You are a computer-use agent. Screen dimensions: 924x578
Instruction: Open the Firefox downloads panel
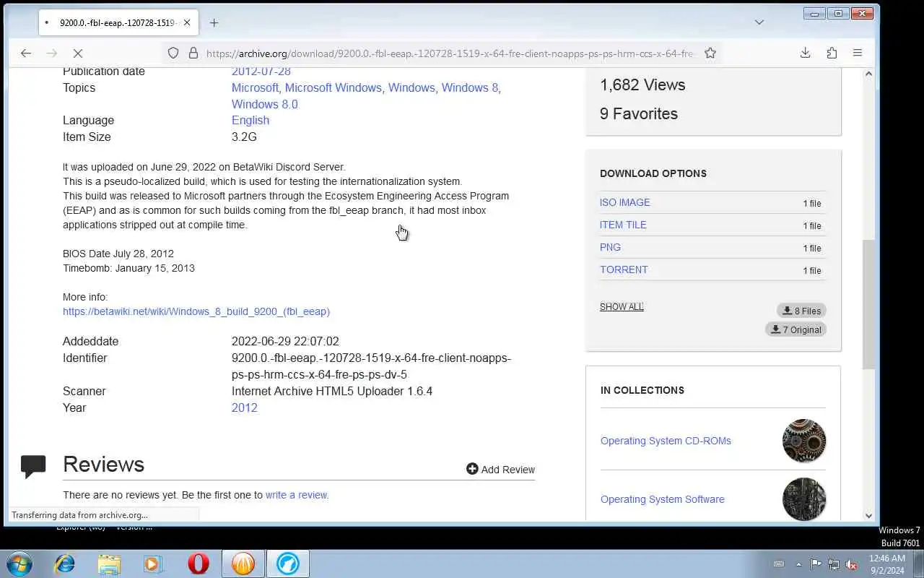(x=806, y=53)
